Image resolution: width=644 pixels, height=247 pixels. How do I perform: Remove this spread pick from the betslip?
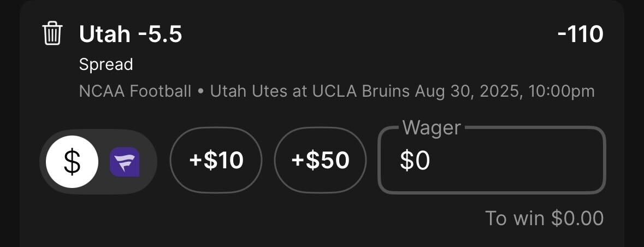point(52,34)
